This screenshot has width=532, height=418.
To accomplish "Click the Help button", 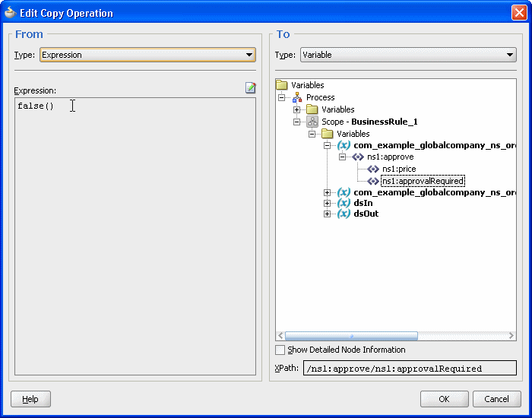I will 30,399.
